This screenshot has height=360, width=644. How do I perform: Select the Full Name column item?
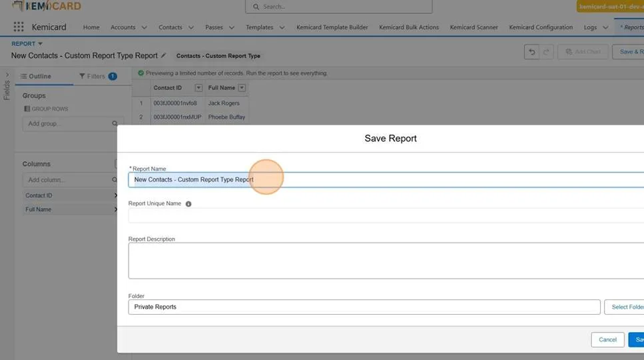(x=71, y=209)
